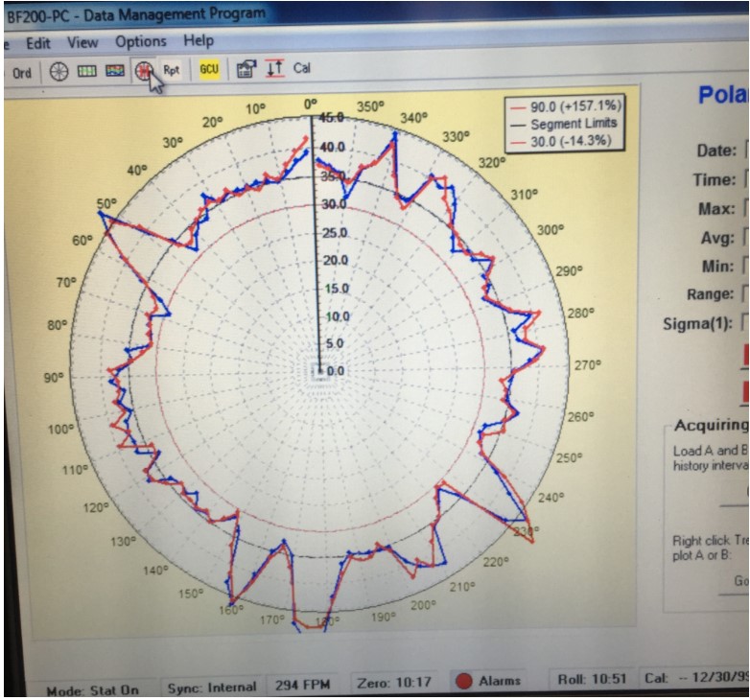This screenshot has height=700, width=750.
Task: Click the red Alarms indicator
Action: click(x=487, y=681)
